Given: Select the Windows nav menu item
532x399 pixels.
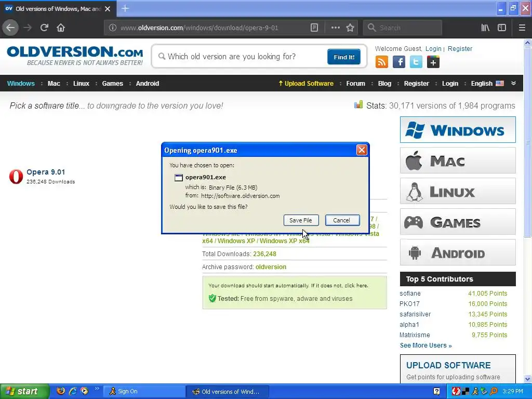Looking at the screenshot, I should point(21,84).
